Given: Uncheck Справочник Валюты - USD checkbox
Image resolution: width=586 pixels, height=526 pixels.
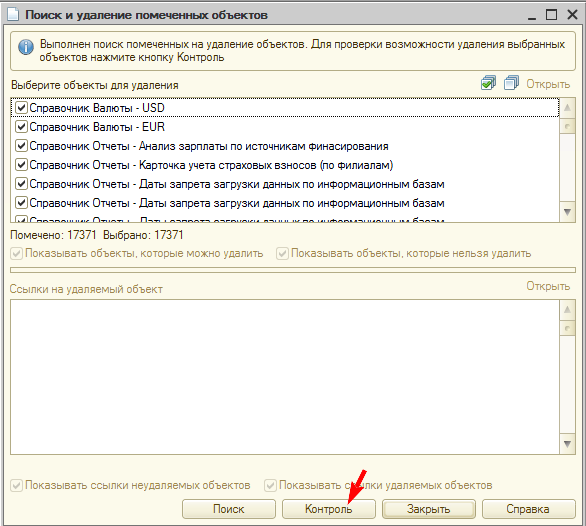Looking at the screenshot, I should point(21,108).
